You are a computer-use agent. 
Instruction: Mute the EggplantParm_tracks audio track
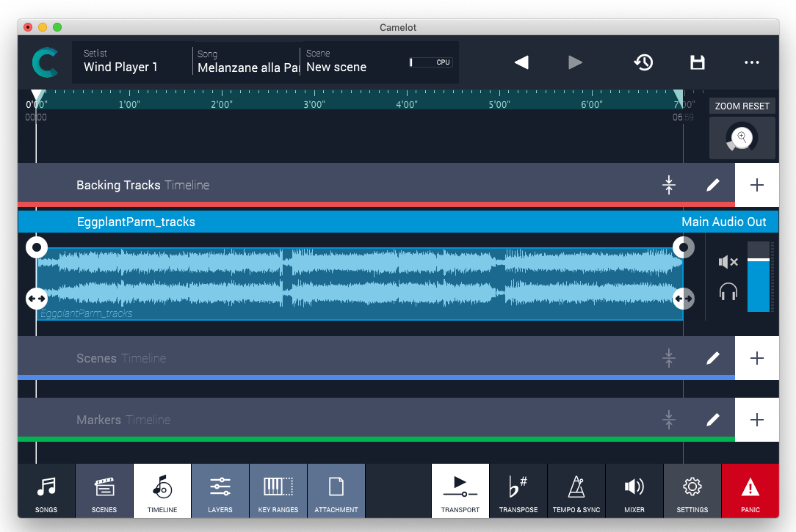coord(728,262)
